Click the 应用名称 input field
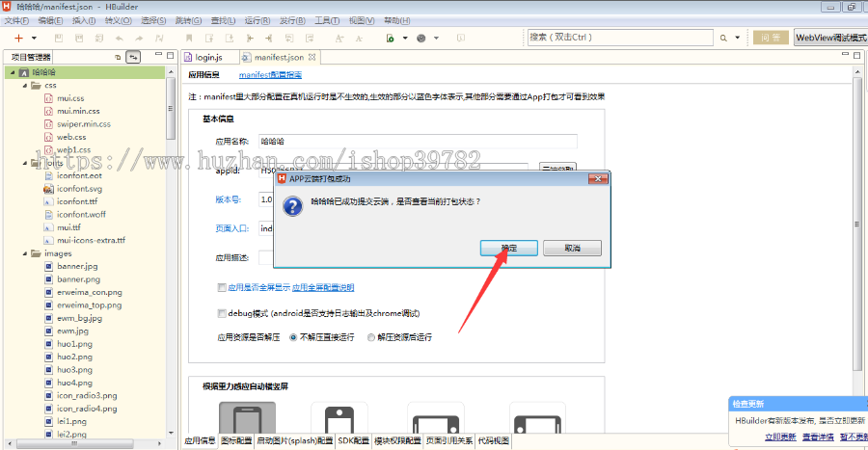This screenshot has height=450, width=868. 418,142
